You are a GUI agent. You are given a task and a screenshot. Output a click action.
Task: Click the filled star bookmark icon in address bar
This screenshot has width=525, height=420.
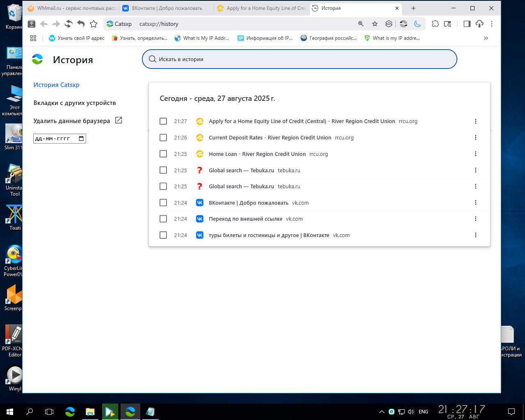pos(375,24)
